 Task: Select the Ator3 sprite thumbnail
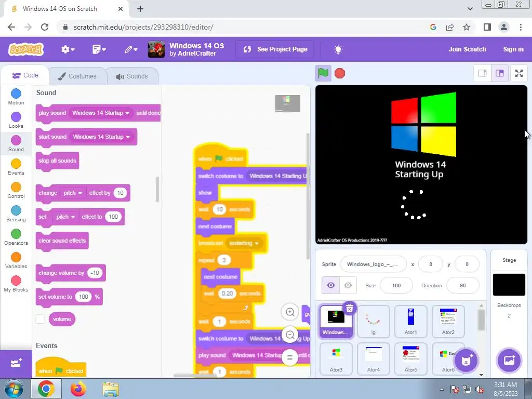point(336,358)
